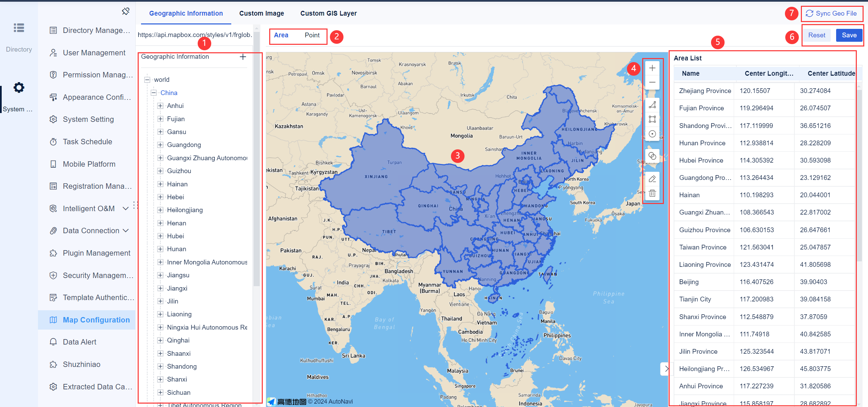Image resolution: width=868 pixels, height=407 pixels.
Task: Switch to the Custom GIS Layer tab
Action: coord(328,13)
